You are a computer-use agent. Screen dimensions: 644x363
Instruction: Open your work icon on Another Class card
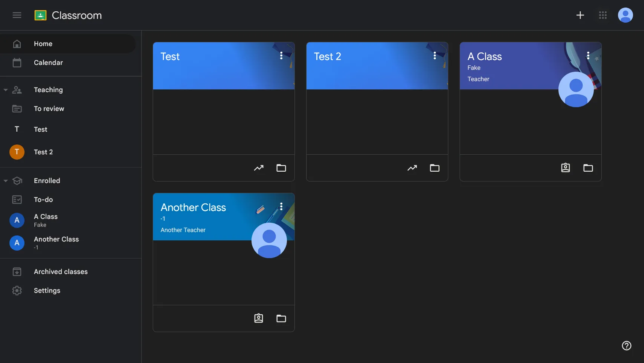pos(259,318)
